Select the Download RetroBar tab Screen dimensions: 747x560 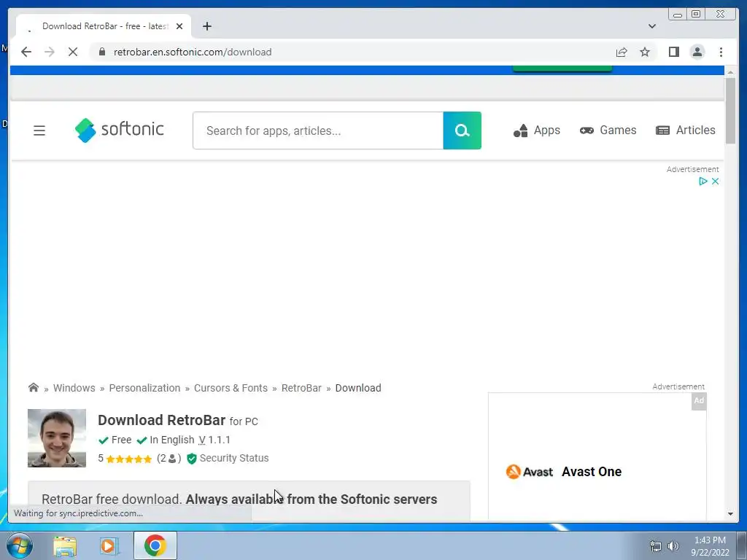point(104,26)
